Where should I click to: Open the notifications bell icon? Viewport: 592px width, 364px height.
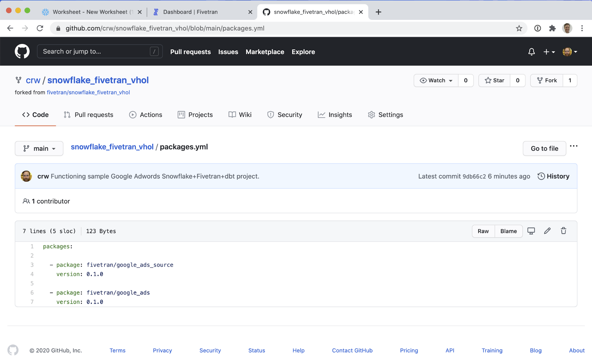click(x=531, y=52)
